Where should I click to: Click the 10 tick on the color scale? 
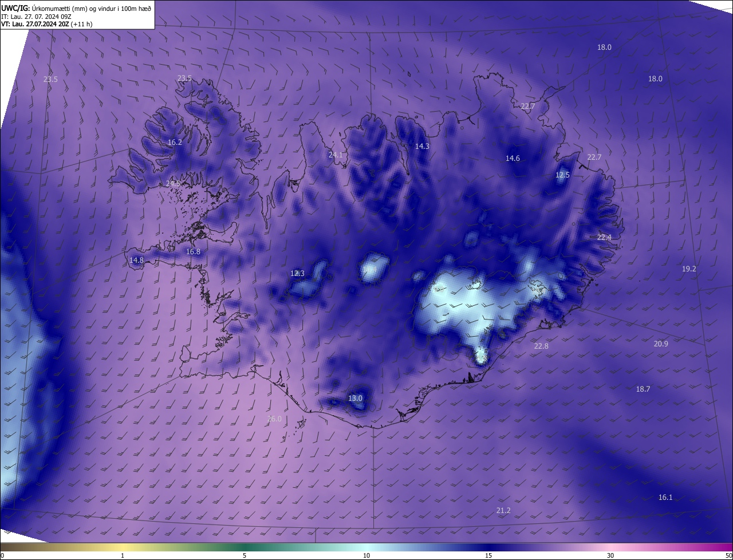pyautogui.click(x=366, y=555)
